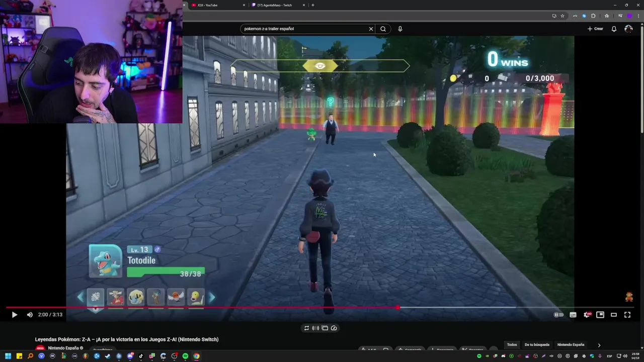
Task: Click the YouTube search magnifier button
Action: [x=383, y=29]
